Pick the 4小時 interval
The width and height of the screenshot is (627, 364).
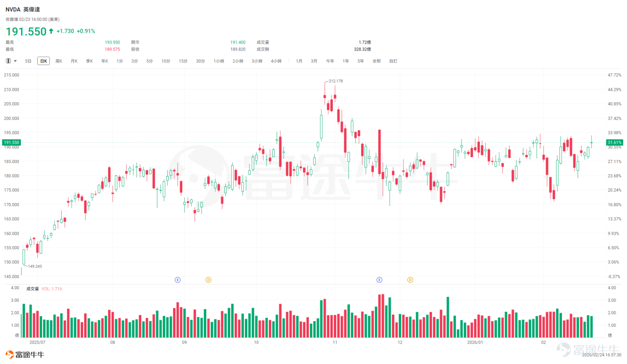tap(276, 61)
